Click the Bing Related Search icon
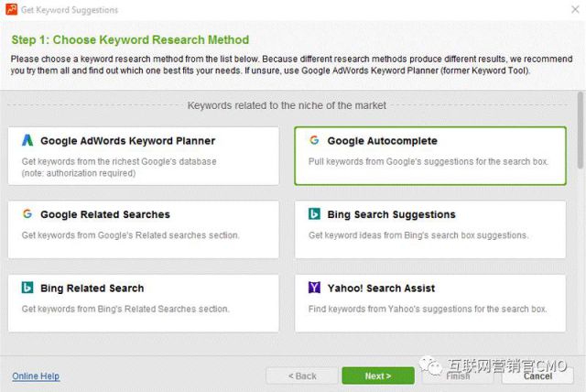 coord(27,288)
